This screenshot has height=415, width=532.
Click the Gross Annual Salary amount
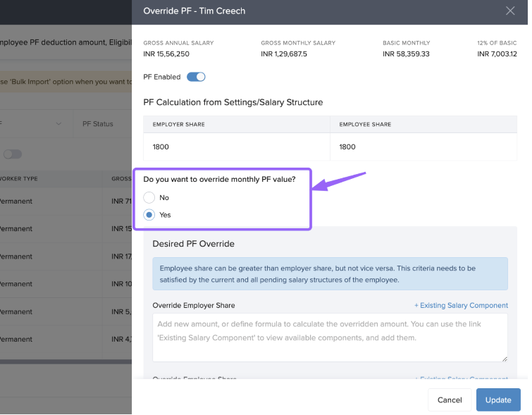(x=166, y=54)
